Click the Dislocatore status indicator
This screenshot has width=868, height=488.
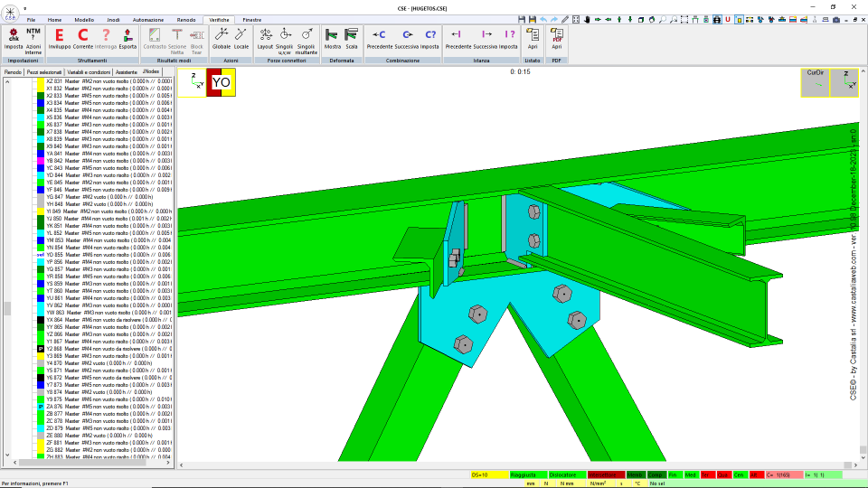click(x=567, y=475)
